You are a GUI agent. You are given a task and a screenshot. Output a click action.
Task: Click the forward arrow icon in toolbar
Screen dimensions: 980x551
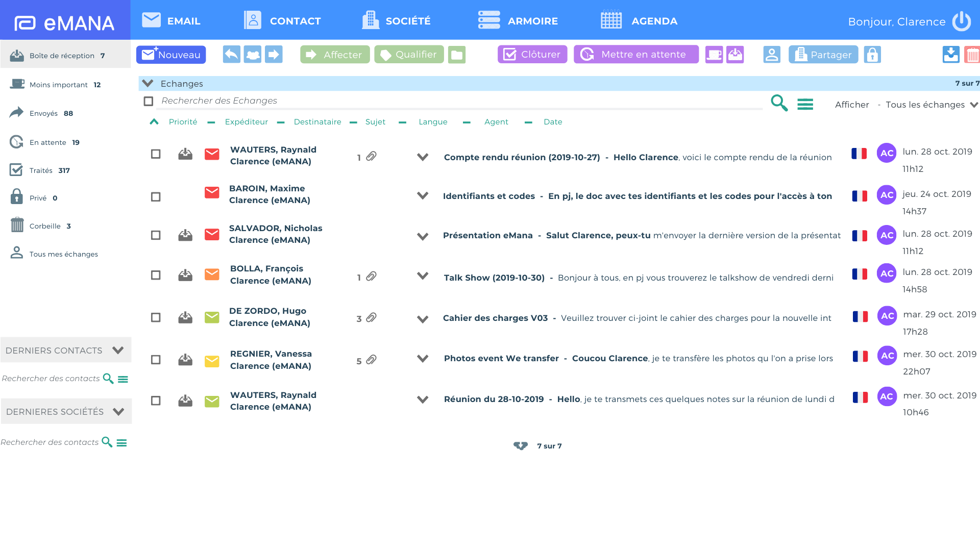click(x=274, y=55)
